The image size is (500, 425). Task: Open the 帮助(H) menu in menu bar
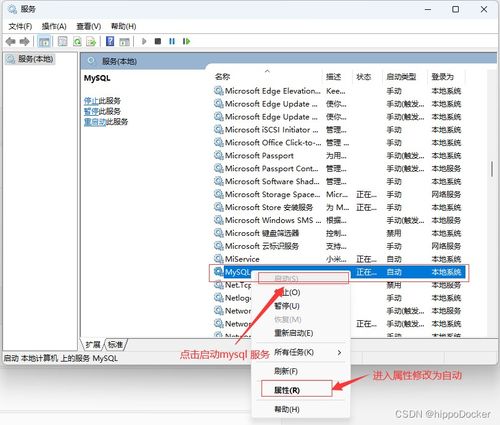pos(123,26)
